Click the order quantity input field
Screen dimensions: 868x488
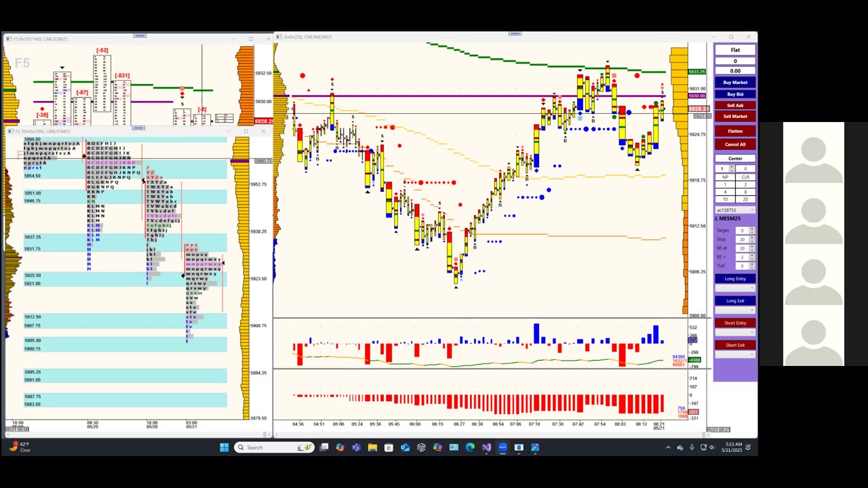click(x=724, y=168)
